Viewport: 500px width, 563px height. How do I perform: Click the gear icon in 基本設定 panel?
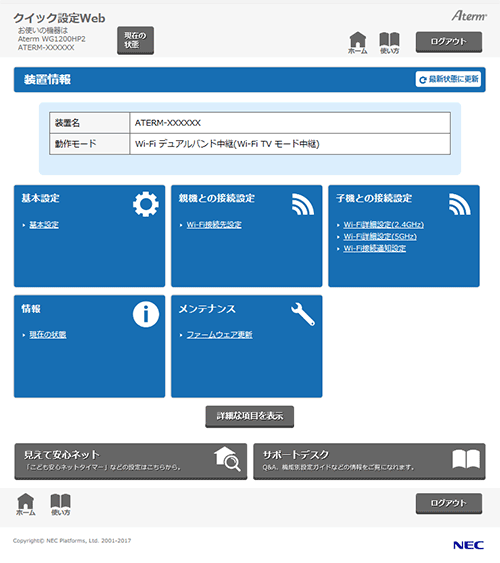145,204
